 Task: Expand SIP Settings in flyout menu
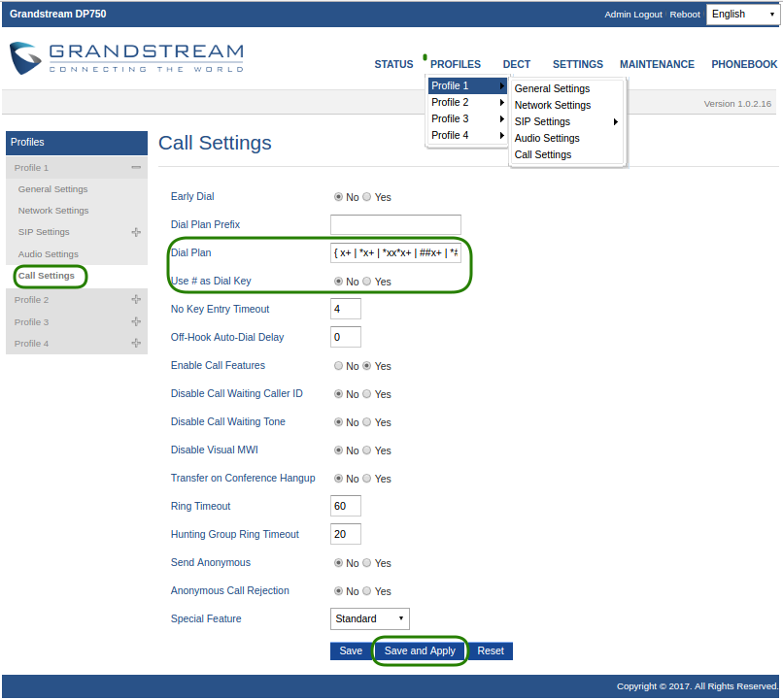coord(566,121)
